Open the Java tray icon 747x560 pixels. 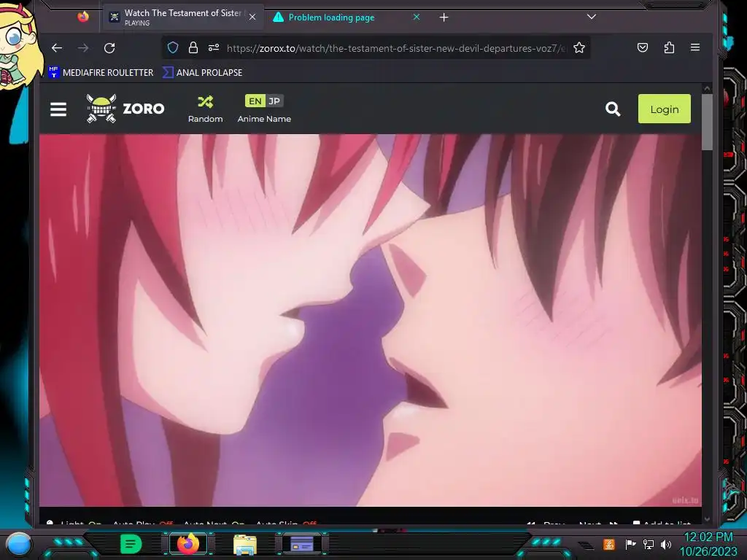[x=609, y=544]
